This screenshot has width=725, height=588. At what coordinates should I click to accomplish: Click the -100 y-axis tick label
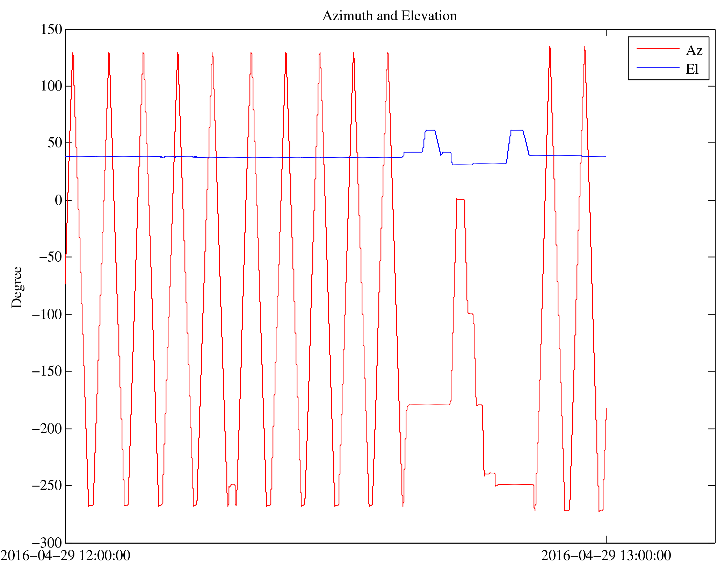click(x=47, y=315)
